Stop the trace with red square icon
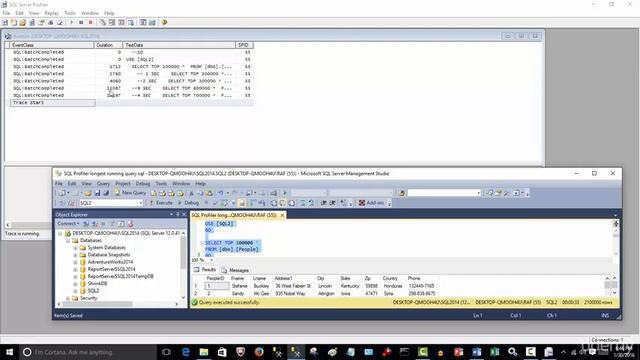Image resolution: width=640 pixels, height=360 pixels. pyautogui.click(x=91, y=22)
